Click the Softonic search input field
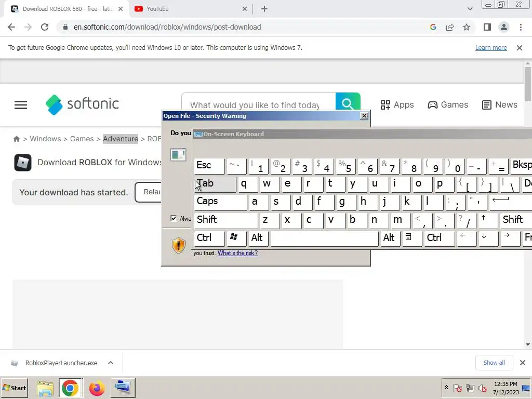Image resolution: width=532 pixels, height=399 pixels. click(x=259, y=101)
